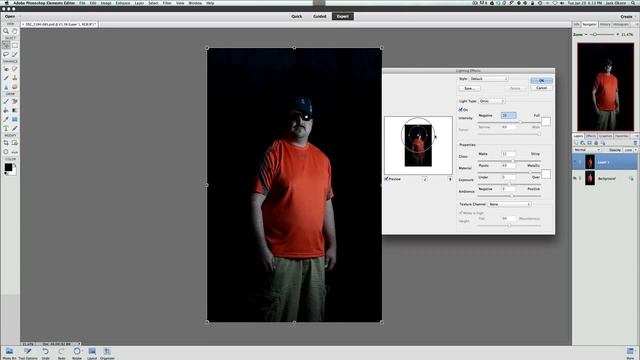Select the Layer 1 thumbnail
The height and width of the screenshot is (360, 640).
(x=590, y=162)
